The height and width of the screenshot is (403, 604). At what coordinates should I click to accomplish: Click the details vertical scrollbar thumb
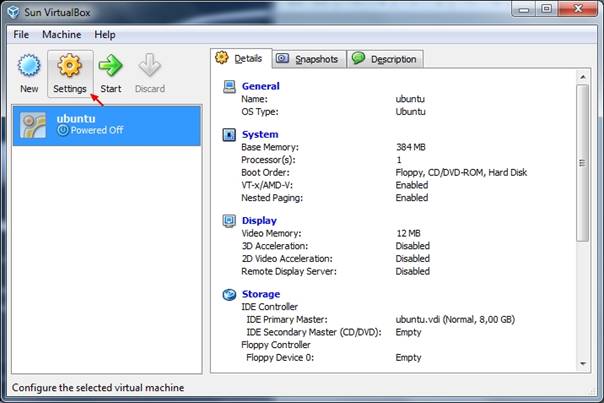(583, 163)
